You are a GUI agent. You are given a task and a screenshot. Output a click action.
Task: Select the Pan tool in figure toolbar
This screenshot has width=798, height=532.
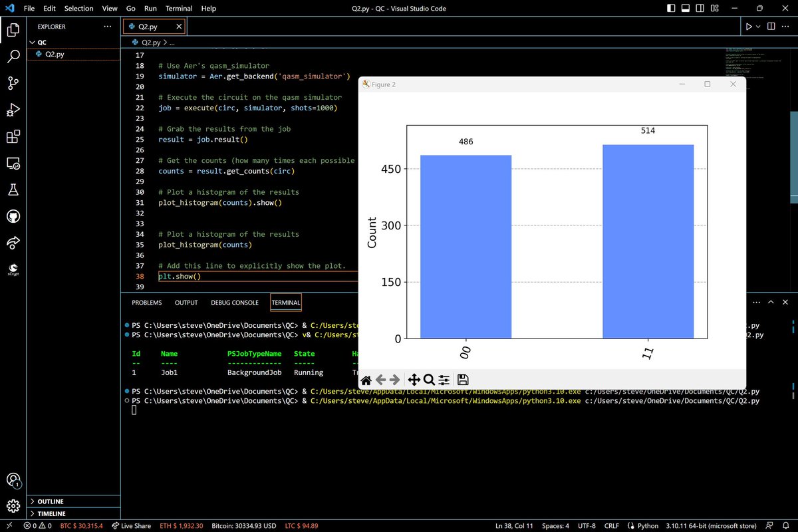(413, 380)
